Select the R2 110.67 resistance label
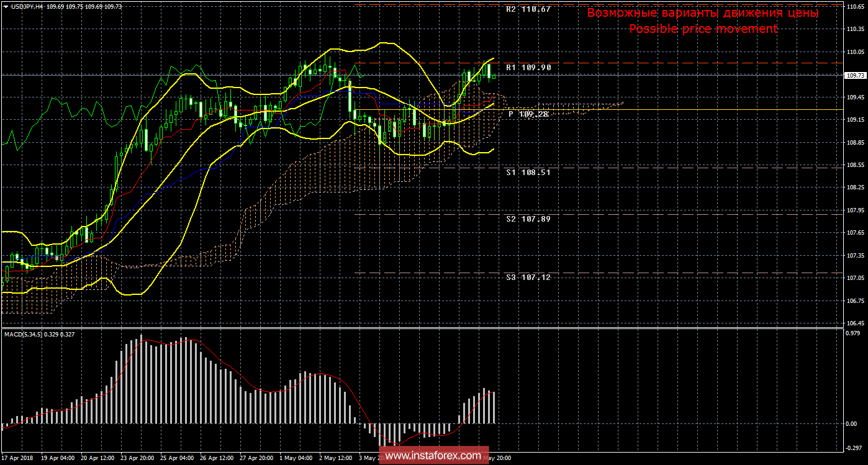 (x=528, y=9)
